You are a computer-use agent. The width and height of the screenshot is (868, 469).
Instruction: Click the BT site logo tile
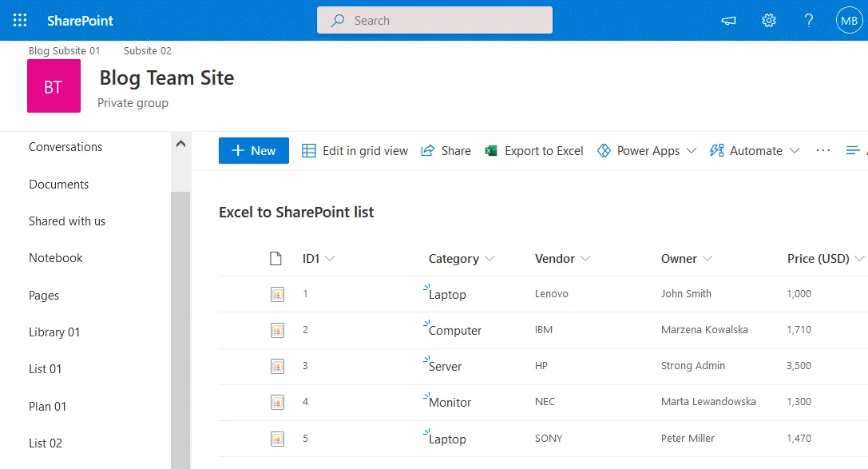tap(54, 86)
